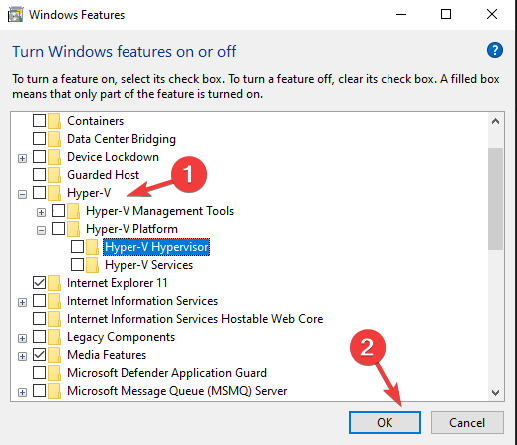Viewport: 517px width, 445px height.
Task: Confirm changes with the OK button
Action: pyautogui.click(x=385, y=422)
